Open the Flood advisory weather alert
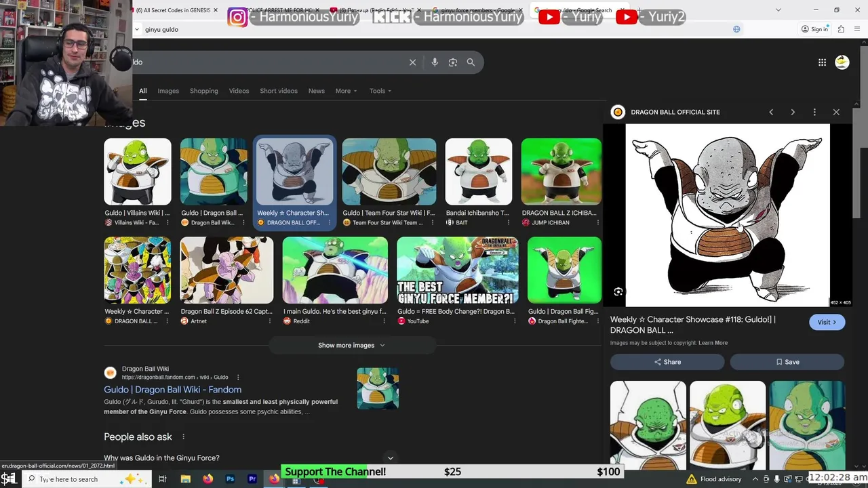This screenshot has height=488, width=868. [x=714, y=479]
